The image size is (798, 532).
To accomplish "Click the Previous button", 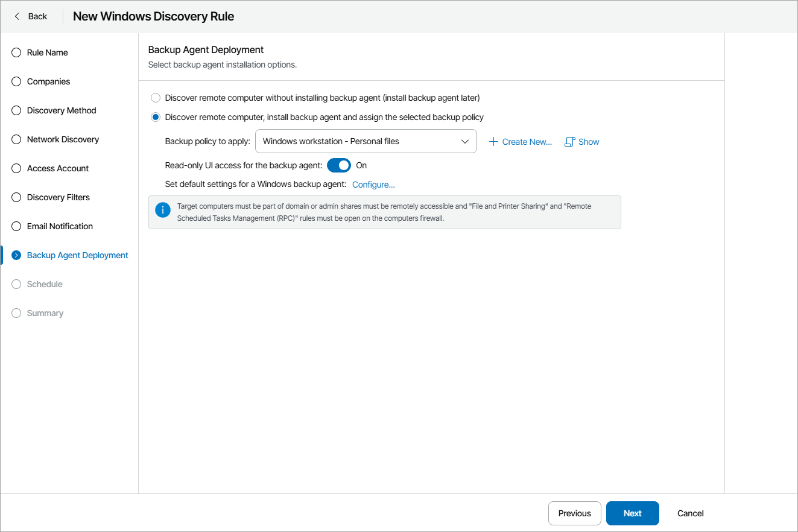I will pos(574,513).
